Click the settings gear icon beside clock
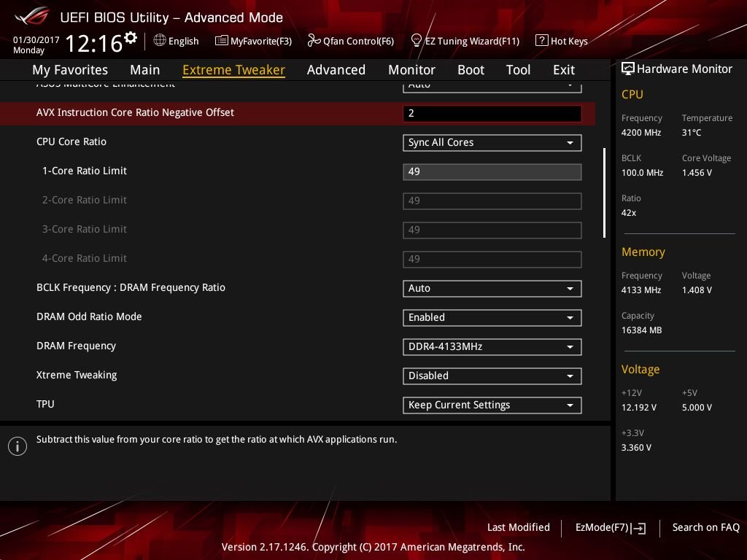This screenshot has width=747, height=560. (x=131, y=38)
